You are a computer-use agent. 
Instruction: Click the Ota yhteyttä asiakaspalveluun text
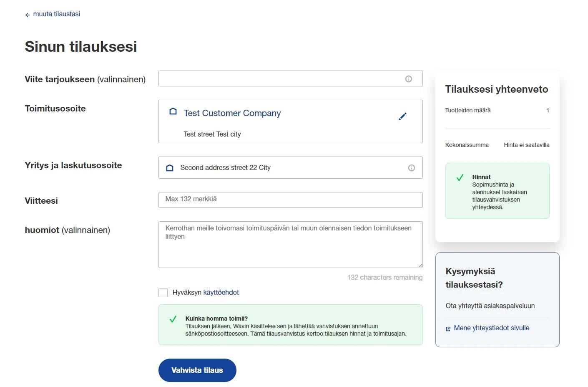coord(490,306)
